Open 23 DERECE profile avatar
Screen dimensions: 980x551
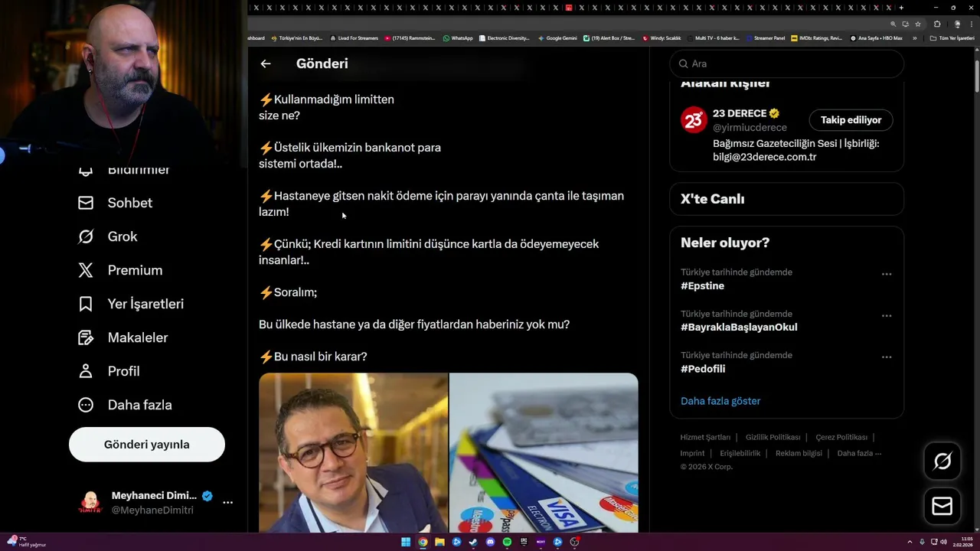(694, 120)
